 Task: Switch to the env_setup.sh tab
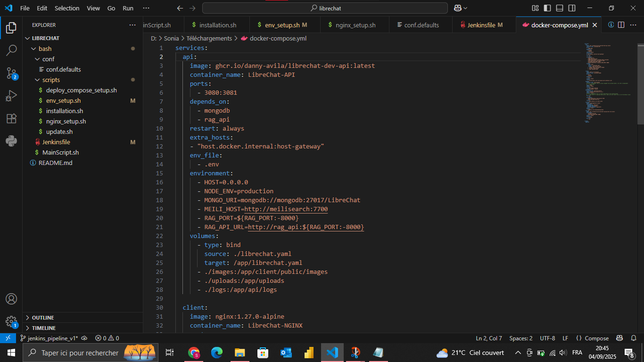coord(286,25)
